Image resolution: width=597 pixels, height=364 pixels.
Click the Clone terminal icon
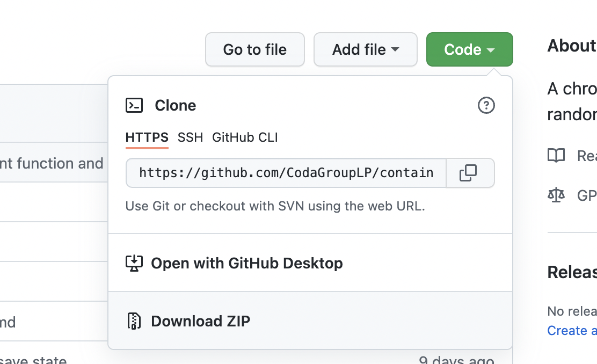[x=135, y=105]
